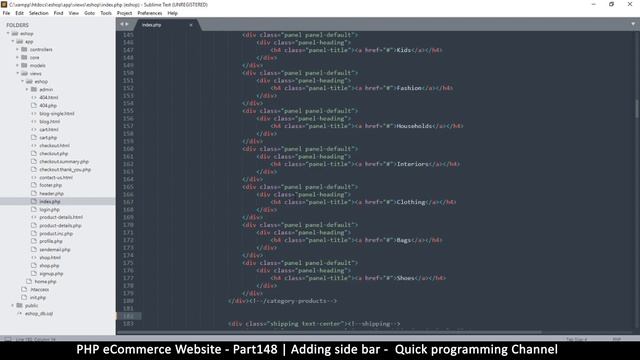Click the word Clothing in the code
Image resolution: width=640 pixels, height=360 pixels.
[x=411, y=202]
